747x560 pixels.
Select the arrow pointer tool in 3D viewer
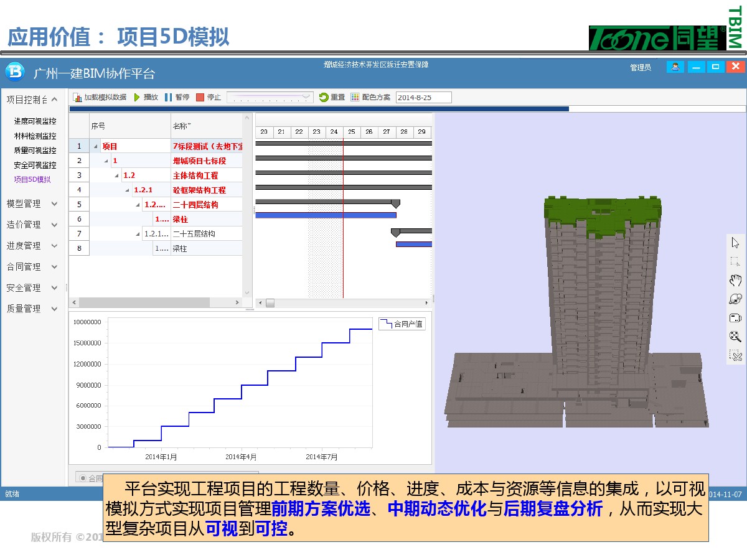[735, 243]
